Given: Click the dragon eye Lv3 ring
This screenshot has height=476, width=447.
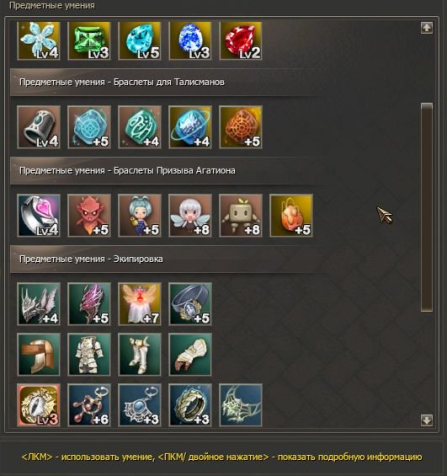Looking at the screenshot, I should click(39, 405).
